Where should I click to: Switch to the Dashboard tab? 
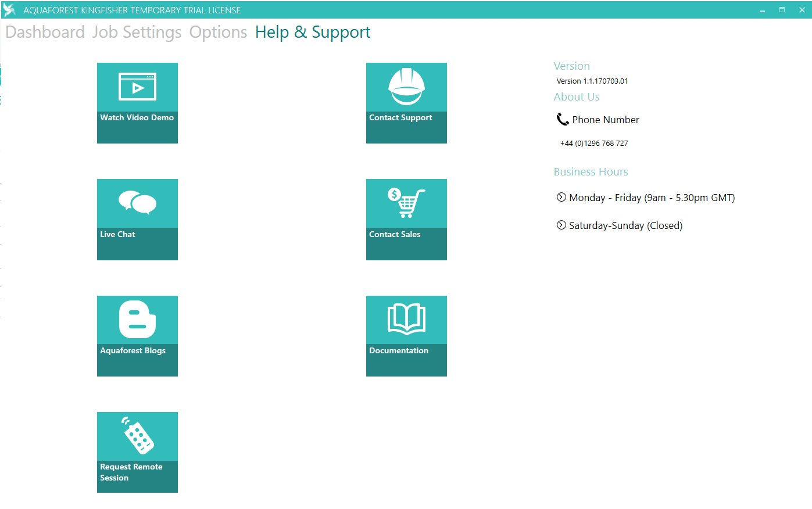(45, 33)
